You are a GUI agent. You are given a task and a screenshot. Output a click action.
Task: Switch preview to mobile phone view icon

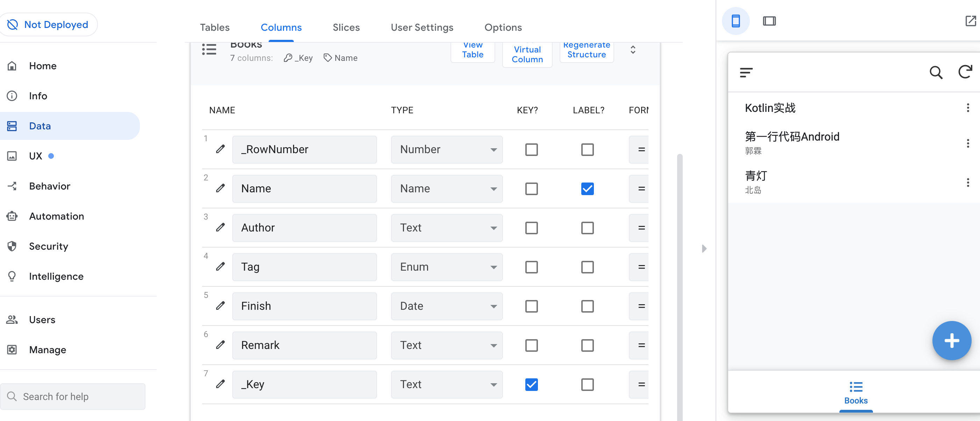(736, 21)
